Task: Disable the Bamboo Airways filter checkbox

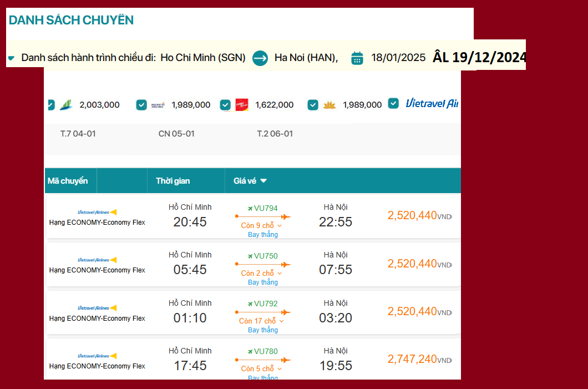Action: (50, 104)
